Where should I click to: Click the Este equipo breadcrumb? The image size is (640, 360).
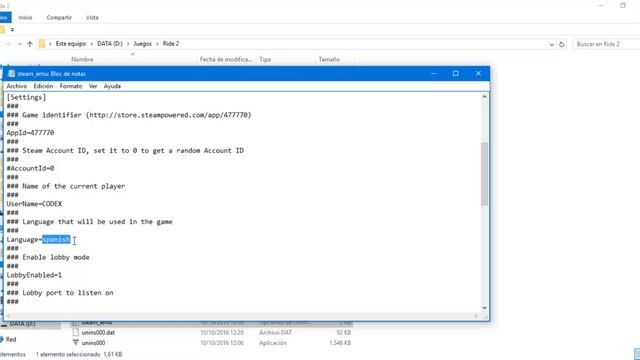click(71, 44)
